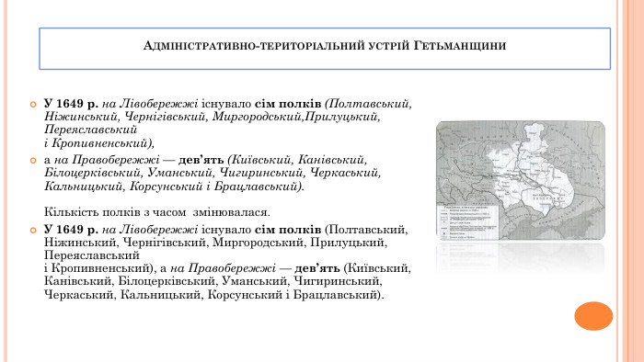Click the slide title about Гетьманщини
The width and height of the screenshot is (644, 362).
coord(325,46)
